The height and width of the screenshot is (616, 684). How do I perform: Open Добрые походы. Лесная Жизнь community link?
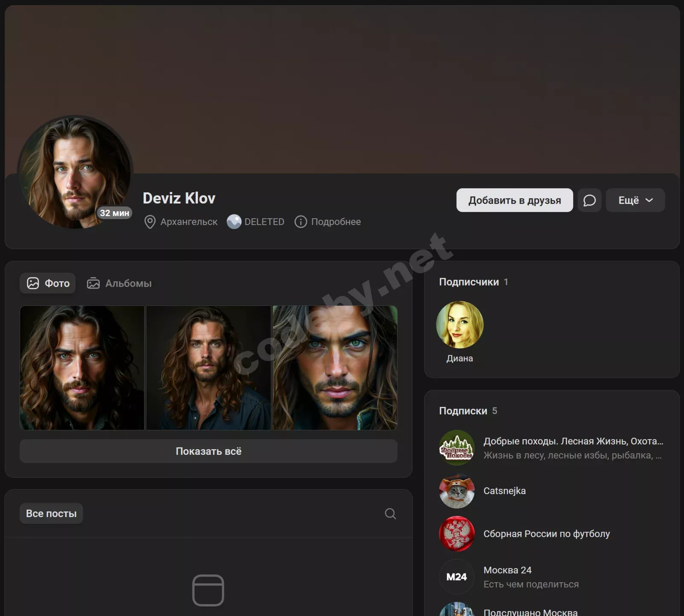pyautogui.click(x=573, y=441)
